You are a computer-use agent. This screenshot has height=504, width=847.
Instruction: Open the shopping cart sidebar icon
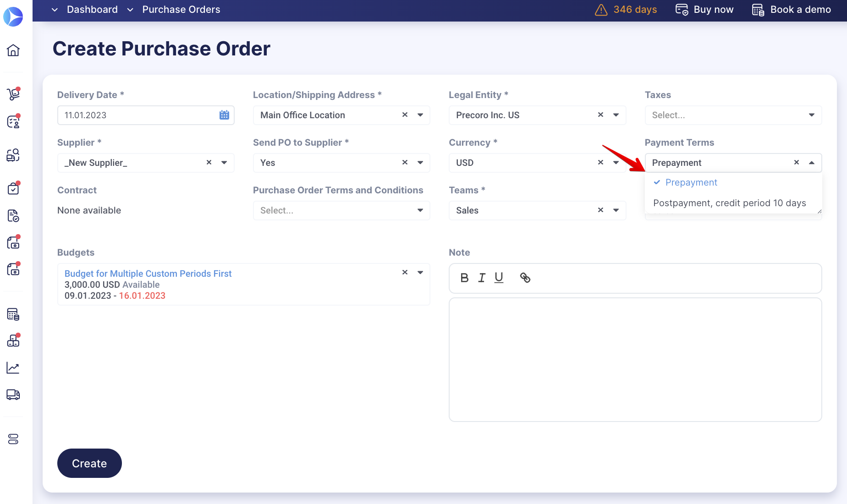(13, 93)
